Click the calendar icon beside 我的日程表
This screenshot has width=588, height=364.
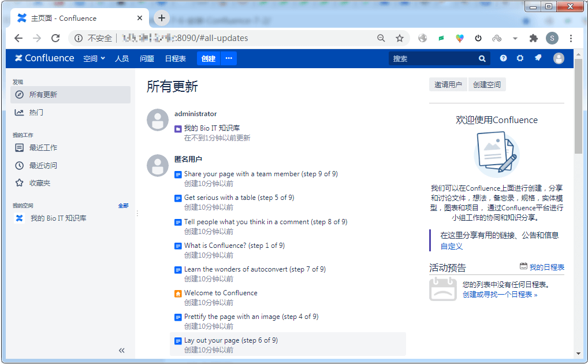point(523,266)
